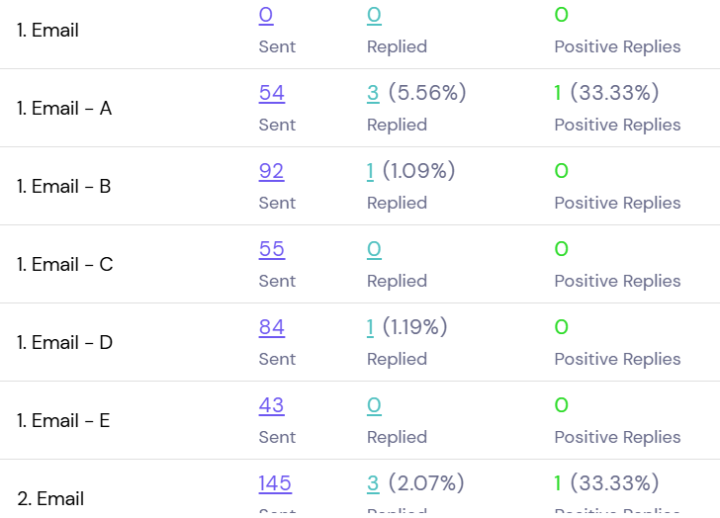Open the 1 reply for Email D
Viewport: 720px width, 518px height.
[370, 327]
